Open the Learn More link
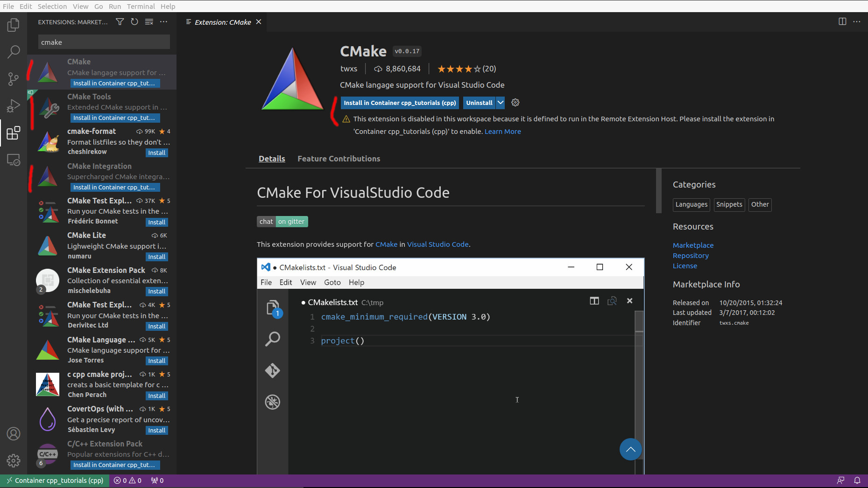Viewport: 868px width, 488px height. pyautogui.click(x=502, y=132)
